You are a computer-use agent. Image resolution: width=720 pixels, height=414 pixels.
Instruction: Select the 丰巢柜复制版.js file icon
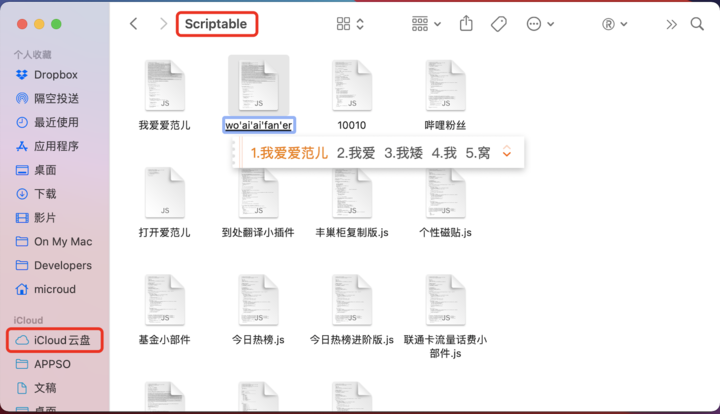click(352, 193)
